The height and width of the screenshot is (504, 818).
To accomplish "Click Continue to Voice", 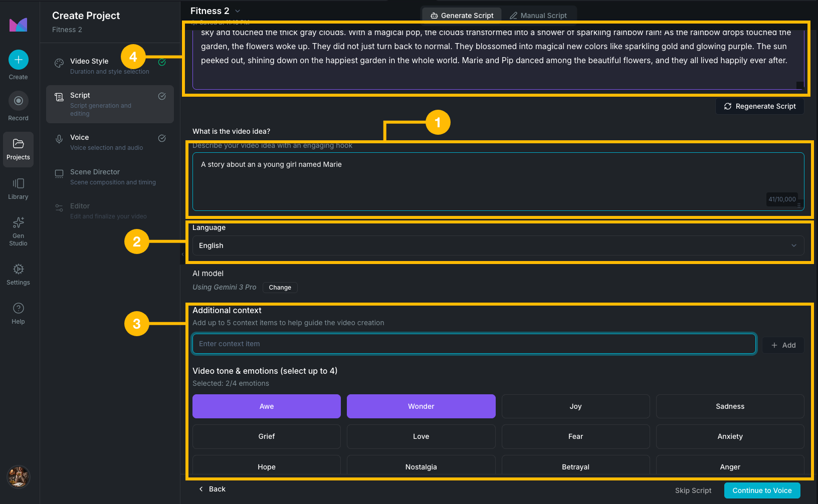I will coord(762,490).
